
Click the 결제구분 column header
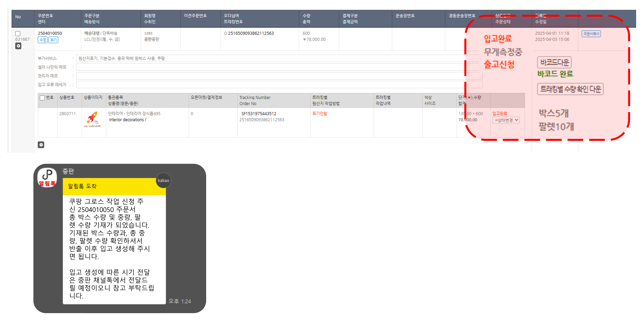click(x=350, y=16)
